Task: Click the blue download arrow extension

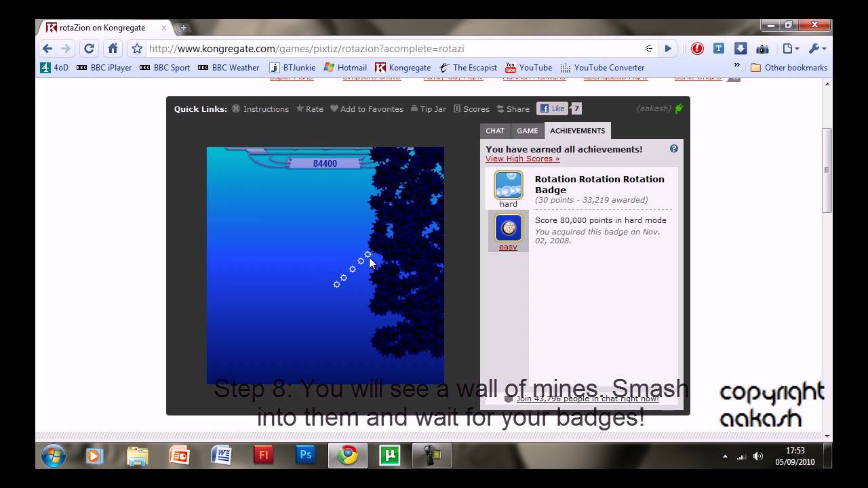Action: click(x=741, y=49)
